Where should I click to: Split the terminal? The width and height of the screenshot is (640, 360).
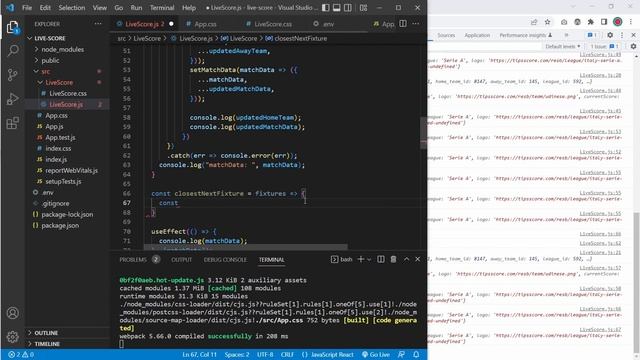click(381, 259)
